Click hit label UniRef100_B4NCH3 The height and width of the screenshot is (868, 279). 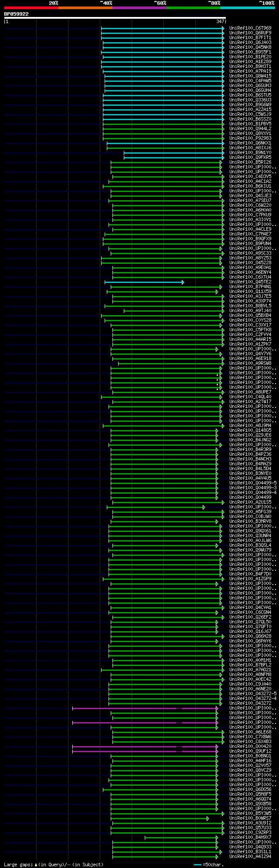pyautogui.click(x=250, y=459)
